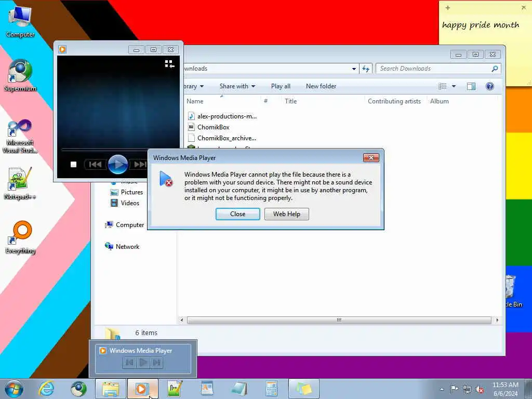
Task: Click the taskbar clock showing 11:53 AM
Action: pos(505,389)
